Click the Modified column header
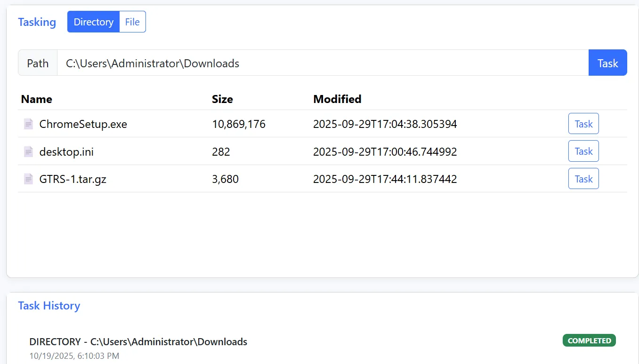639x364 pixels. pos(337,99)
